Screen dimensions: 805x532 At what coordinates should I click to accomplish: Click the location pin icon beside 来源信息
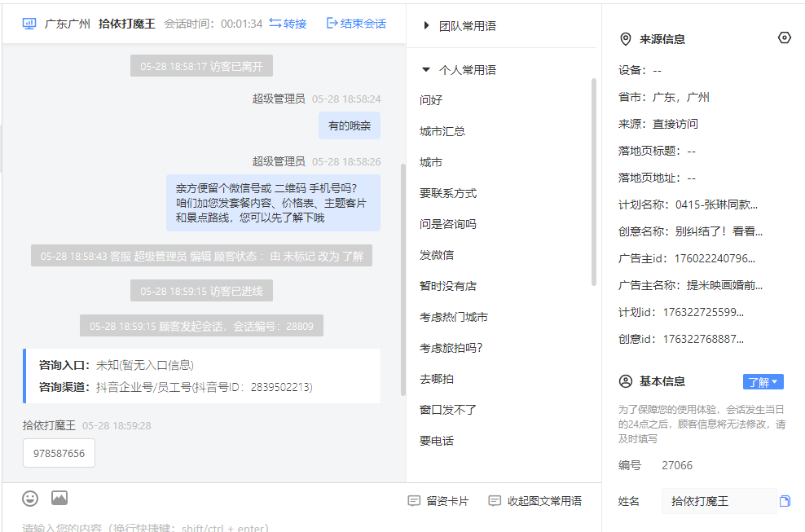coord(625,39)
